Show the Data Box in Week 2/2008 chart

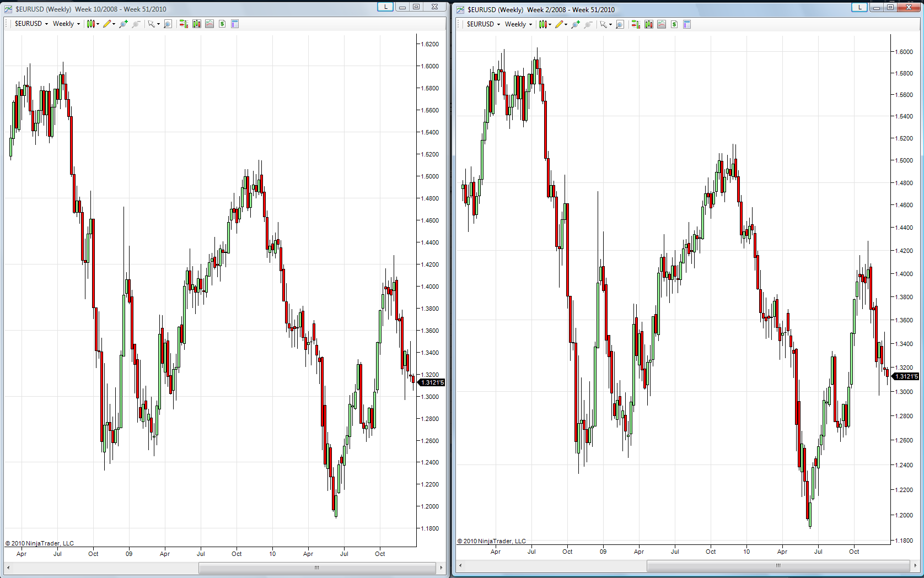[620, 24]
